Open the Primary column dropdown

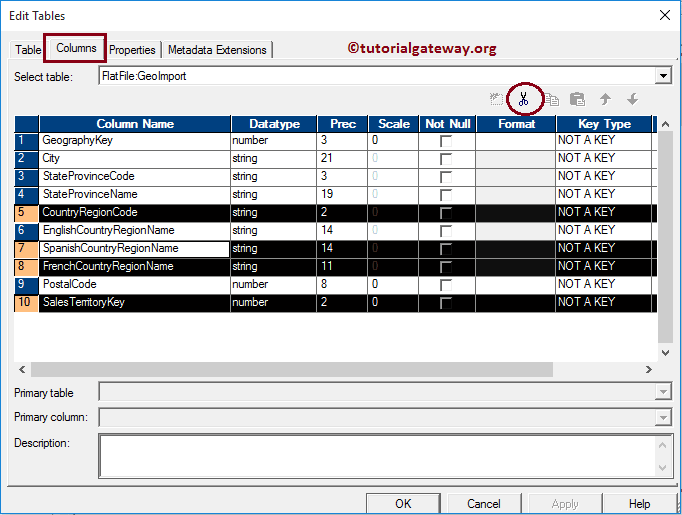663,418
